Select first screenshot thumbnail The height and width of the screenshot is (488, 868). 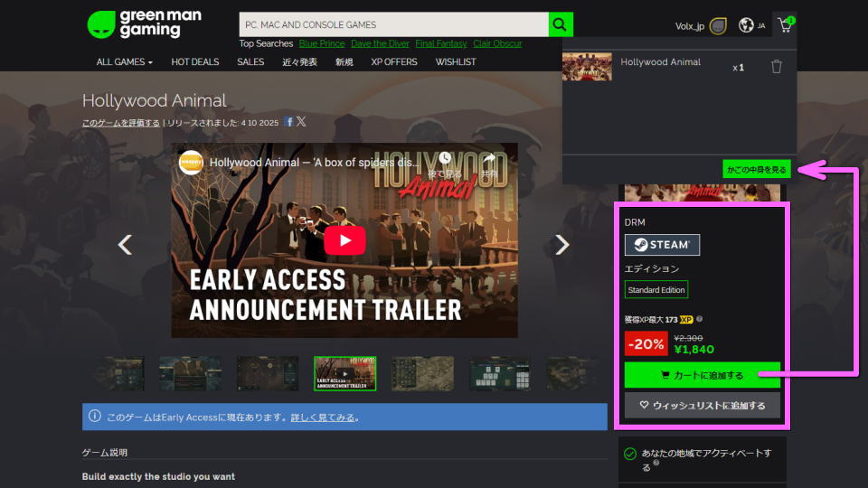[119, 373]
